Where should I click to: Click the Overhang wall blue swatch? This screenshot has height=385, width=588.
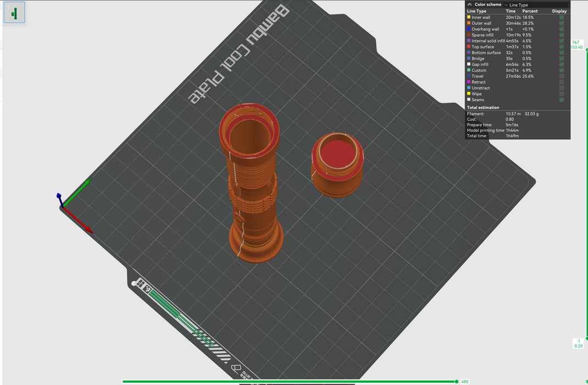tap(469, 29)
